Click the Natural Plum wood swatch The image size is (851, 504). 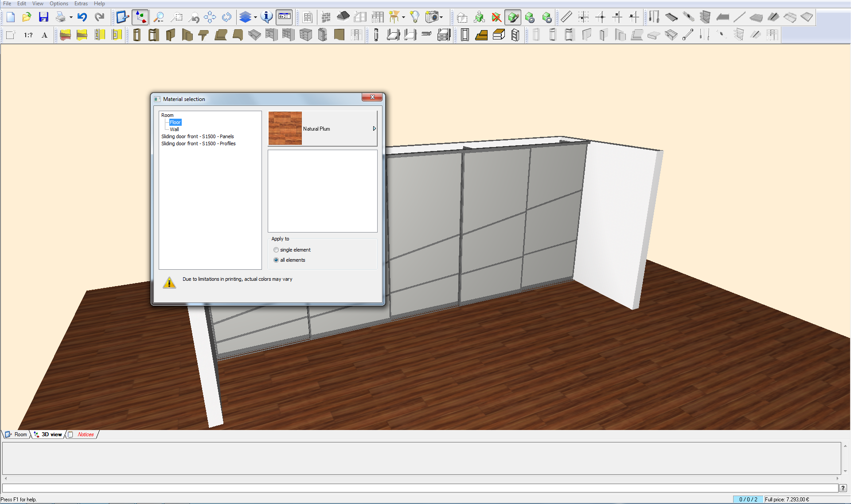285,128
